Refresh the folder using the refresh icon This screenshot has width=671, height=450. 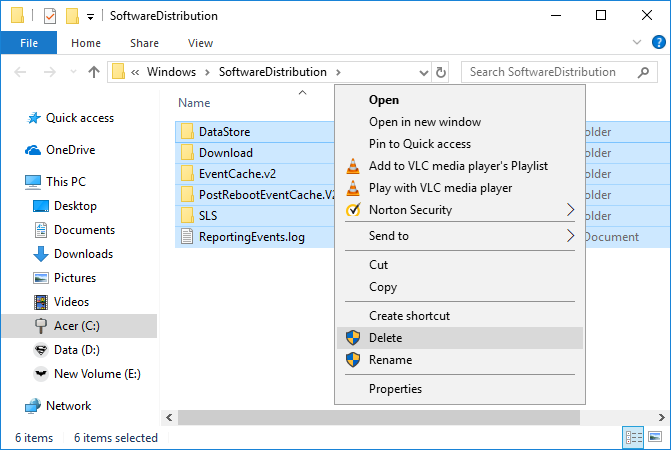(442, 72)
